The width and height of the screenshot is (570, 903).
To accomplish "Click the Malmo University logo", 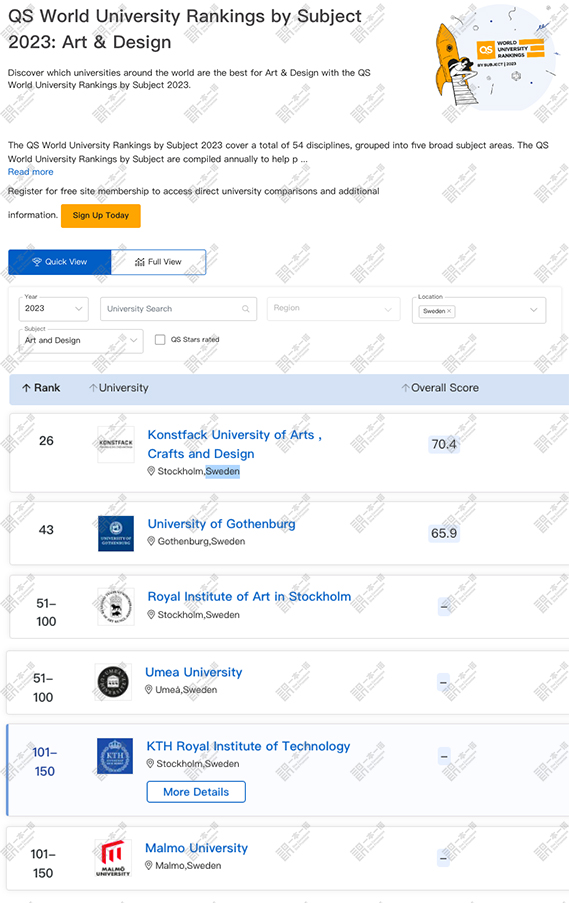I will click(x=113, y=859).
